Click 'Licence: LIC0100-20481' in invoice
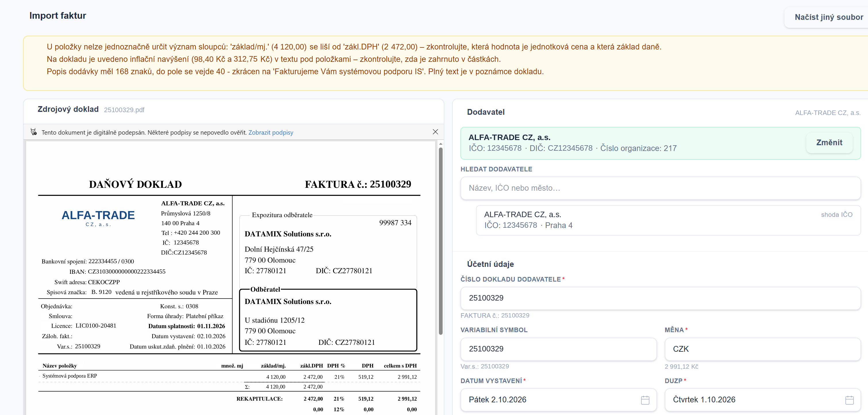 click(84, 326)
